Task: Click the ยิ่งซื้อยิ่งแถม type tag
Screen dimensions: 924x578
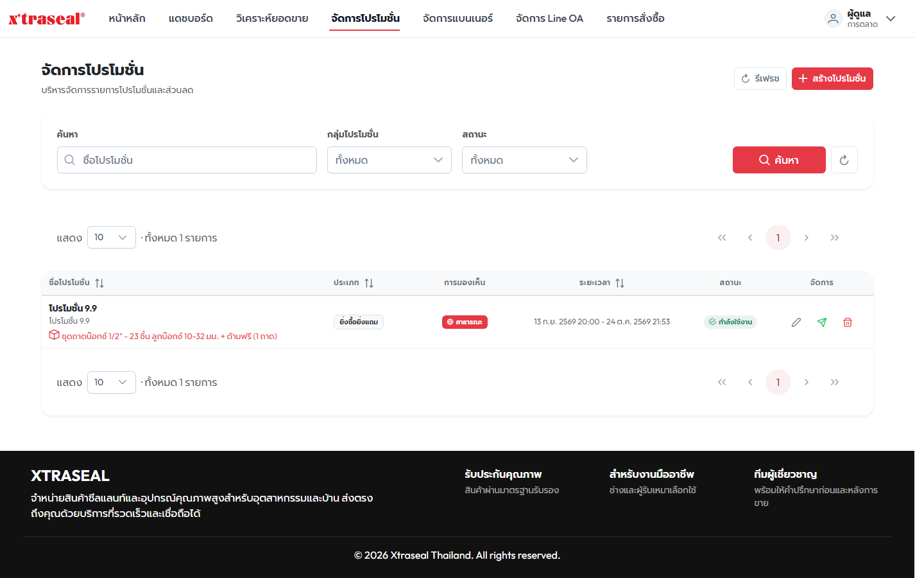Action: coord(359,322)
